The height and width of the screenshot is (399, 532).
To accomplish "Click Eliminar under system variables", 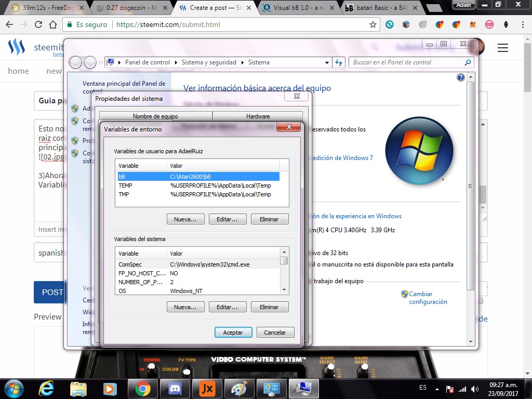I will [270, 307].
